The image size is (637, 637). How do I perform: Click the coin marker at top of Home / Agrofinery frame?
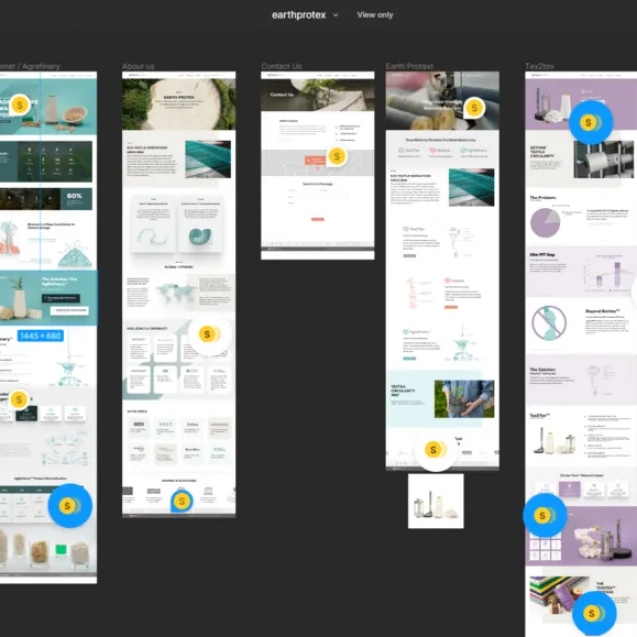click(x=19, y=105)
